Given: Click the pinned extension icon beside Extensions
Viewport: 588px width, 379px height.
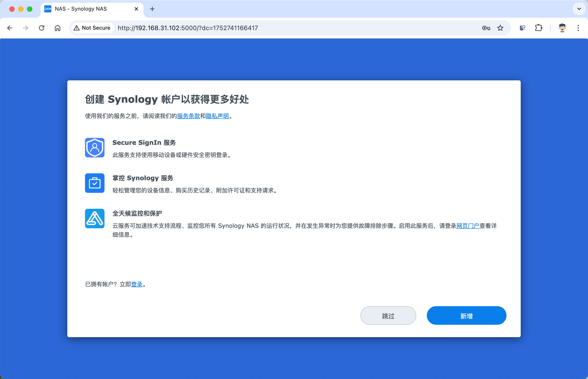Looking at the screenshot, I should [x=522, y=28].
